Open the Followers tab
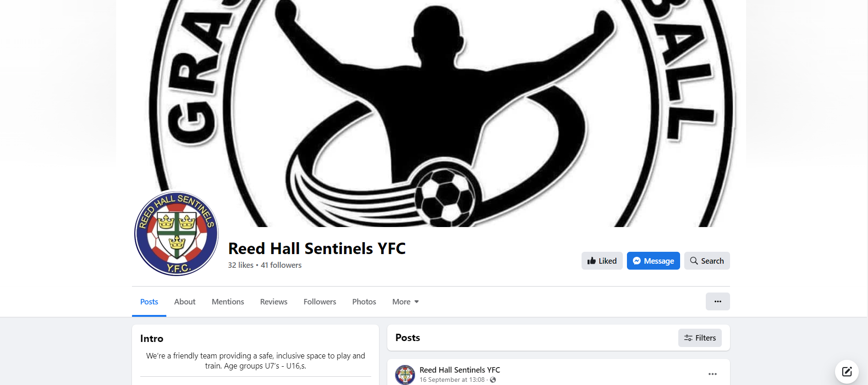 320,302
